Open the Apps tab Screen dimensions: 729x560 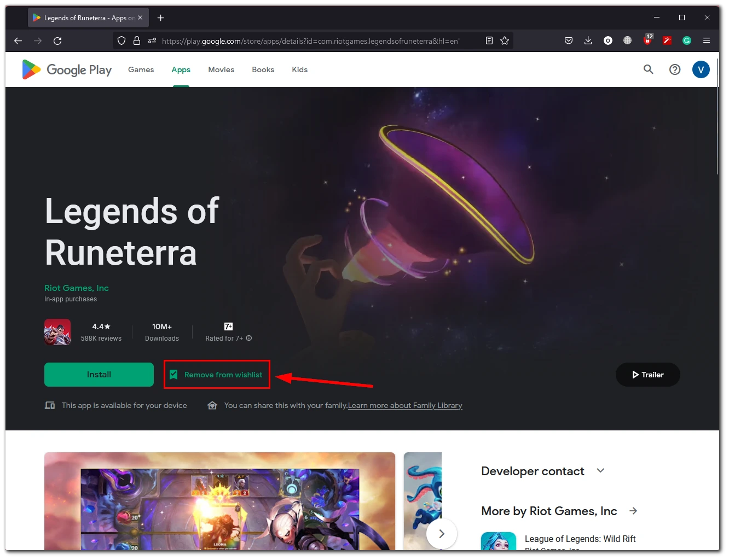pos(181,69)
